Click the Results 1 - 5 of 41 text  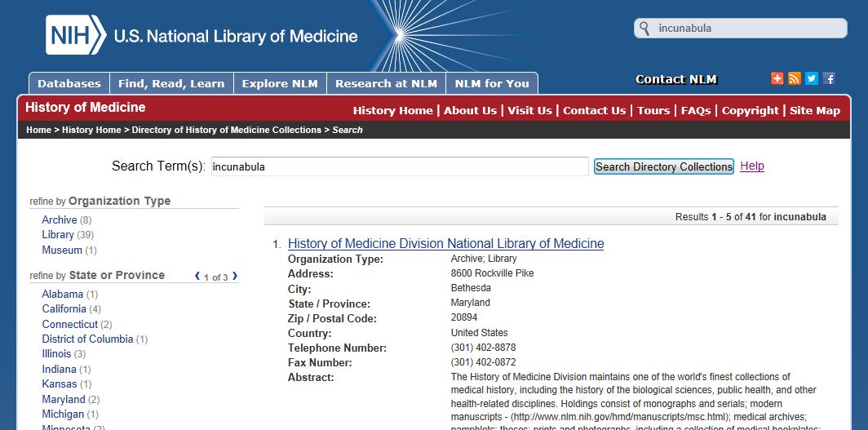pyautogui.click(x=751, y=217)
